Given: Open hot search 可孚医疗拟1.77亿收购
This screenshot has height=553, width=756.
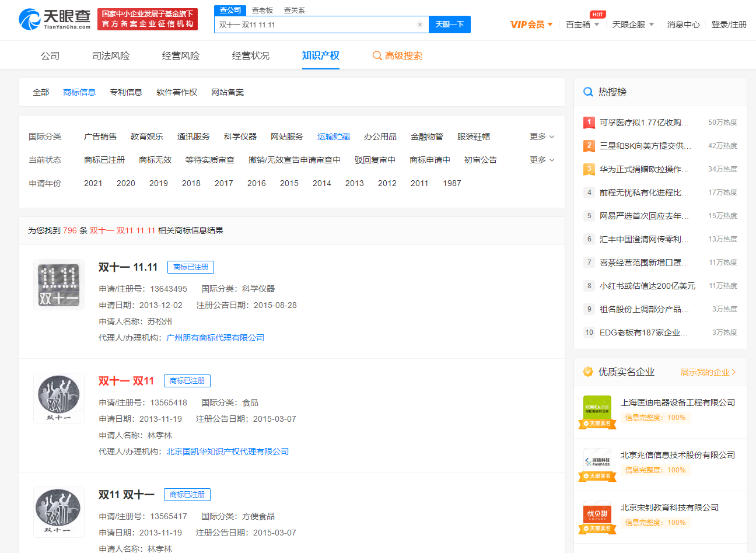Looking at the screenshot, I should (x=645, y=123).
